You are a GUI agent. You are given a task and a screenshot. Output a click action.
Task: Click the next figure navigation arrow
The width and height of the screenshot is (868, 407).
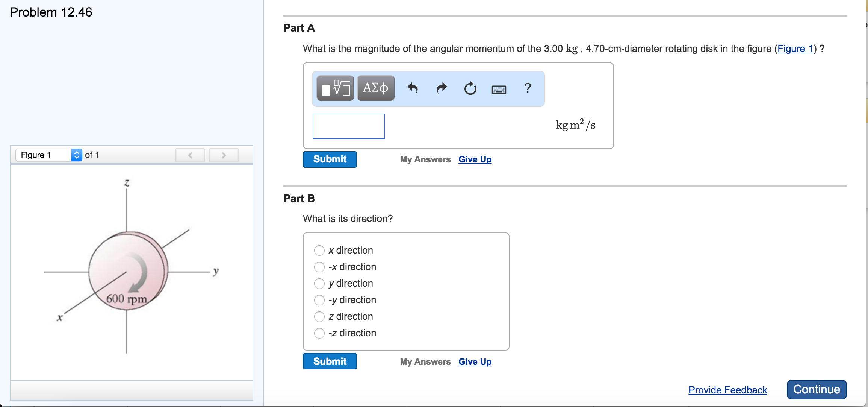(224, 155)
